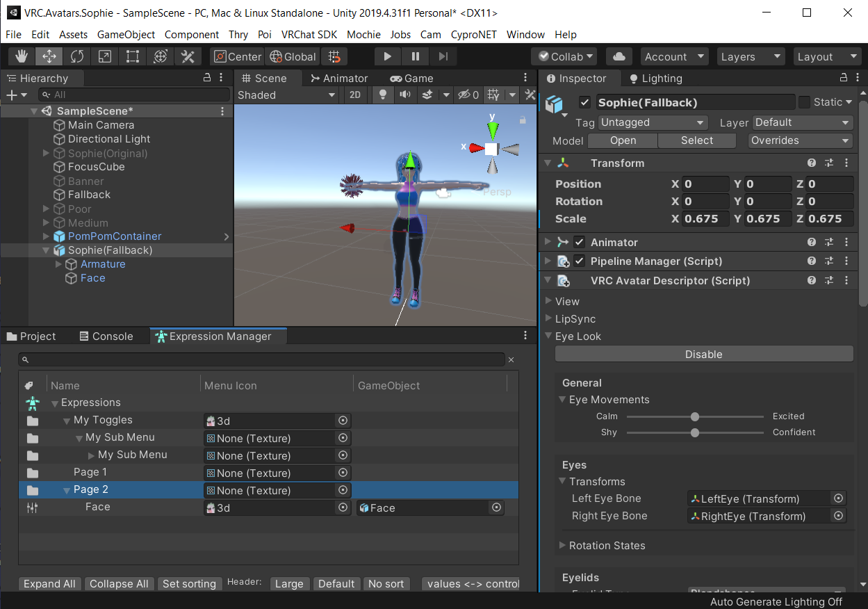Toggle scene lighting icon
This screenshot has width=868, height=609.
point(382,95)
